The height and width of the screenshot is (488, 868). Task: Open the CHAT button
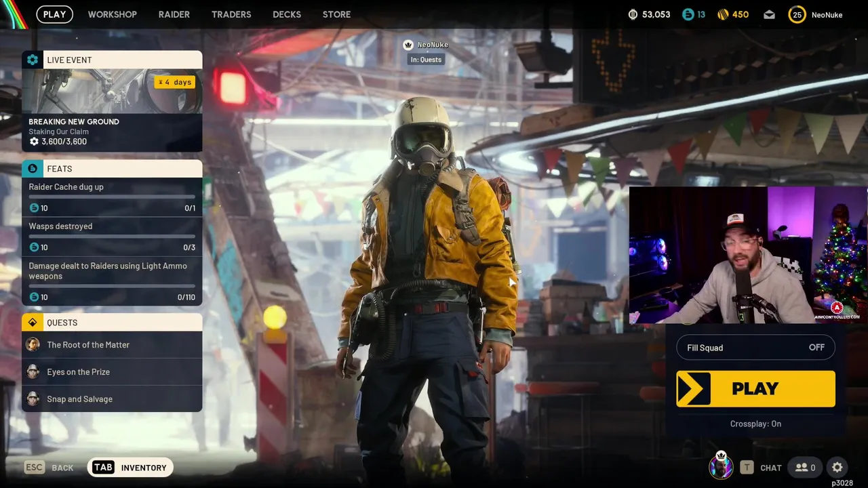tap(771, 468)
